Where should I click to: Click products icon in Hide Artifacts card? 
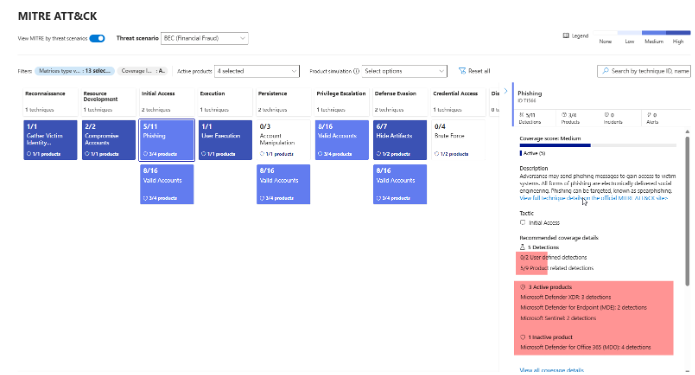coord(379,154)
